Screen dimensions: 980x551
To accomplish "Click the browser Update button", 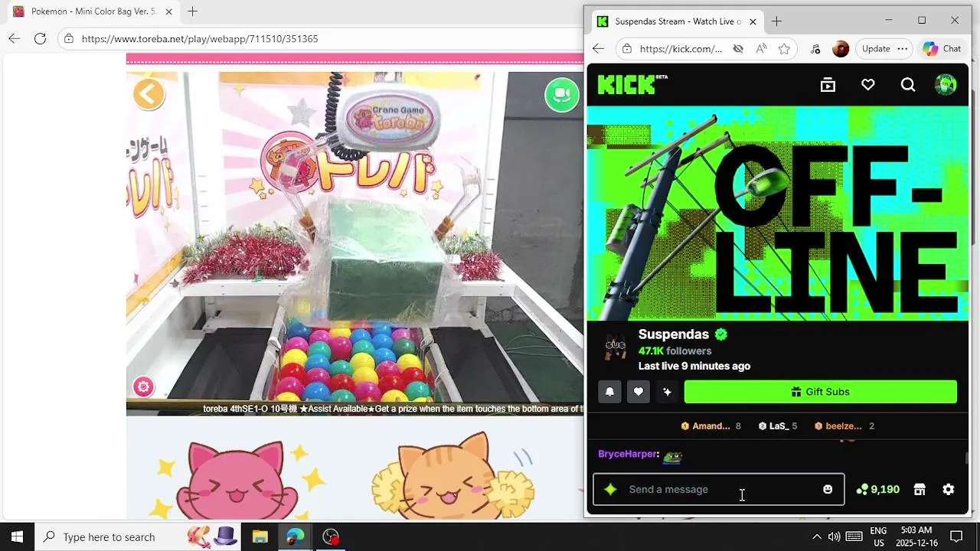I will click(876, 48).
